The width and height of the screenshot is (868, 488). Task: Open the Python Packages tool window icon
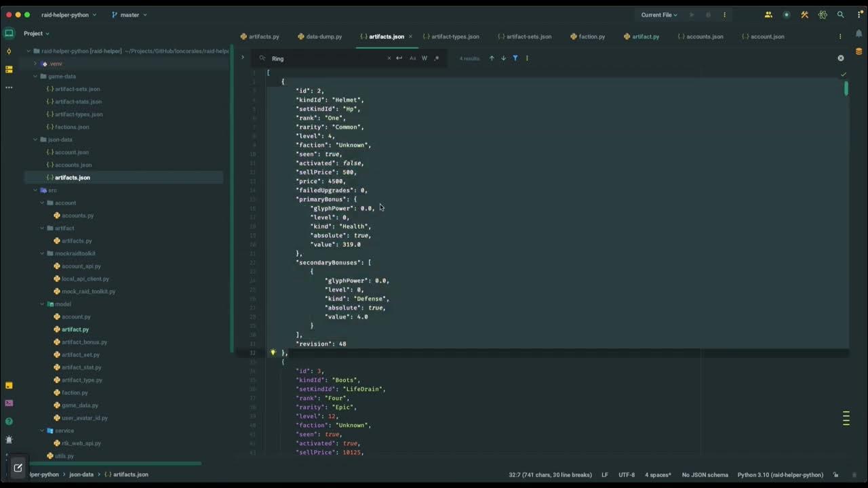[9, 385]
